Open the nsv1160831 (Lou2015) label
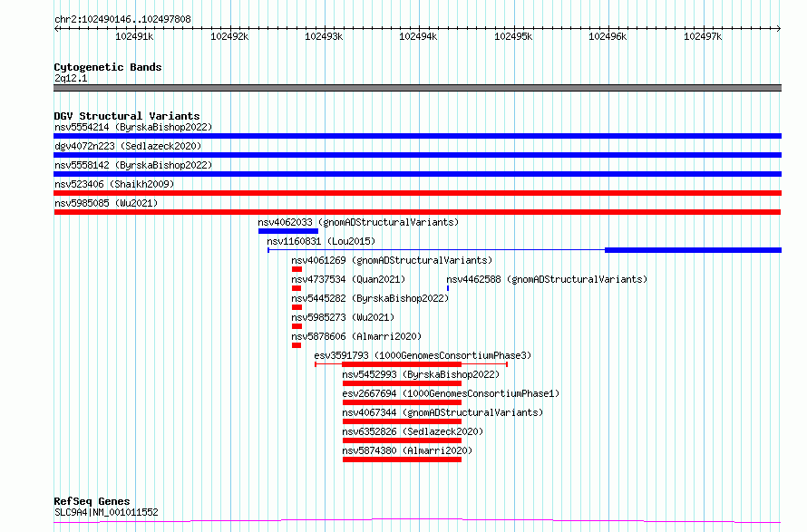This screenshot has width=807, height=532. click(x=321, y=241)
